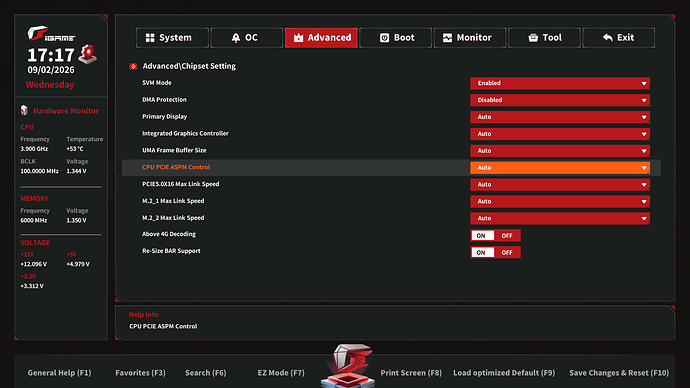Open the M.2_1 Max Link Speed dropdown
The width and height of the screenshot is (690, 388).
[560, 201]
